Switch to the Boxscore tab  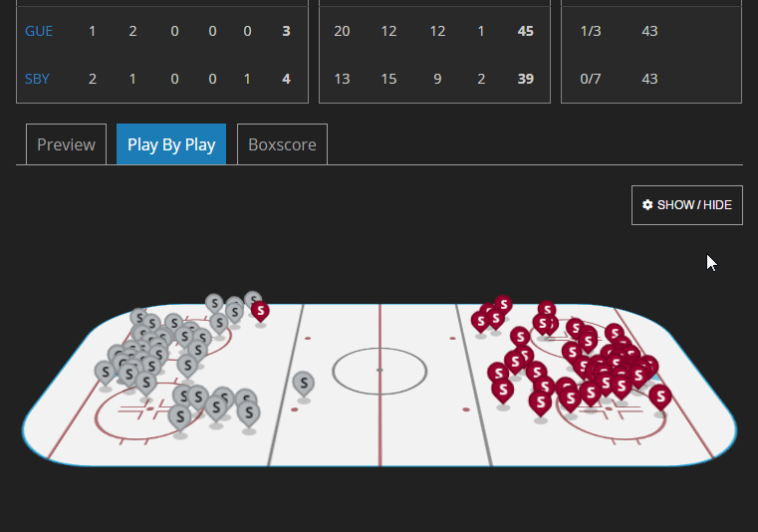(x=282, y=144)
